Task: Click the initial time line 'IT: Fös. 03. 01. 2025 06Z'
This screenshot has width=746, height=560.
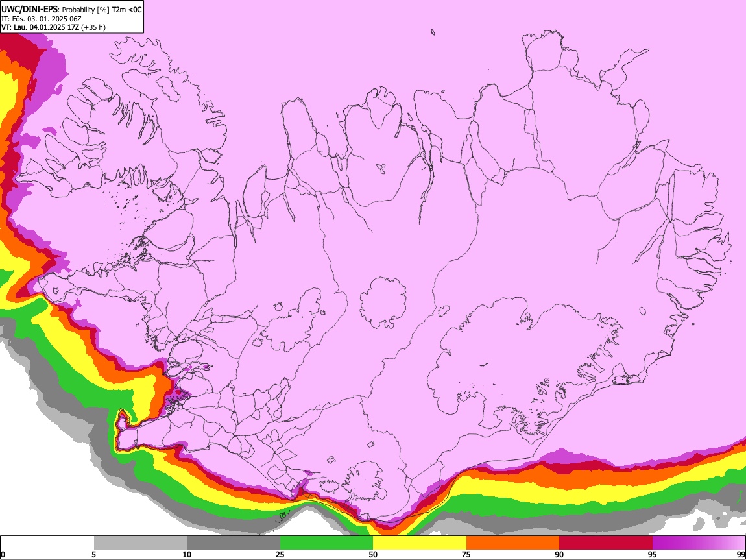Action: click(x=42, y=19)
